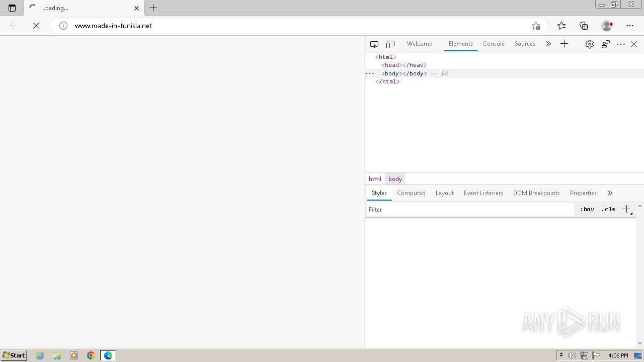
Task: Close the Loading tab
Action: point(136,8)
